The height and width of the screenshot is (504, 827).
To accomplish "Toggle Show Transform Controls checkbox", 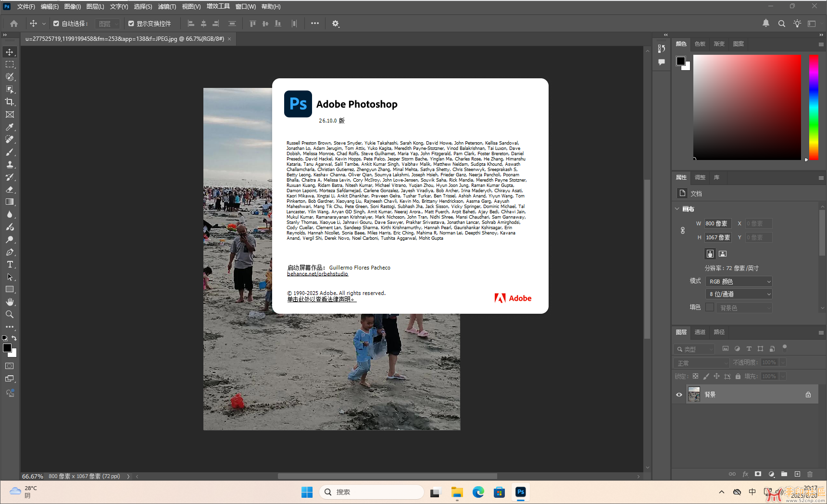I will [x=131, y=24].
